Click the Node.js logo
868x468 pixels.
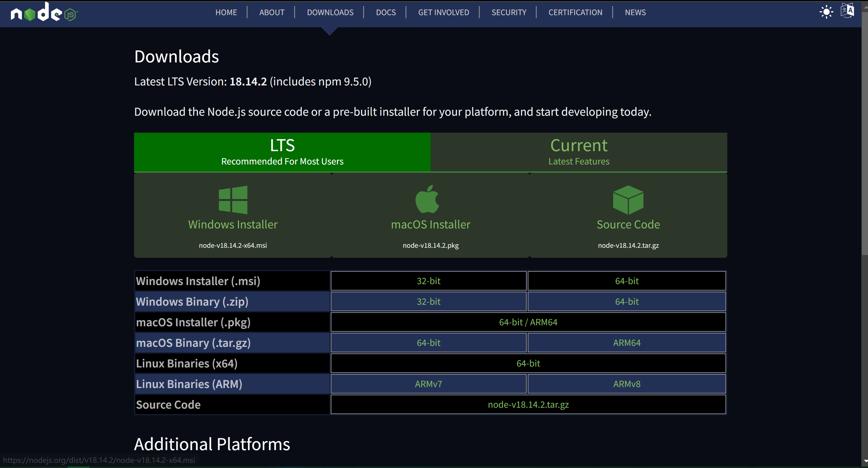point(44,12)
